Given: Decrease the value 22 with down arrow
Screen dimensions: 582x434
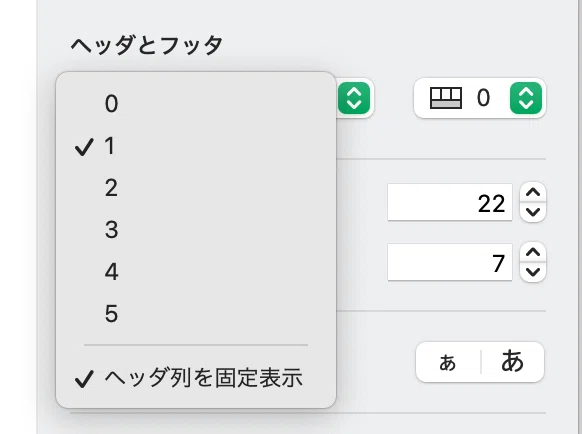Looking at the screenshot, I should click(533, 212).
